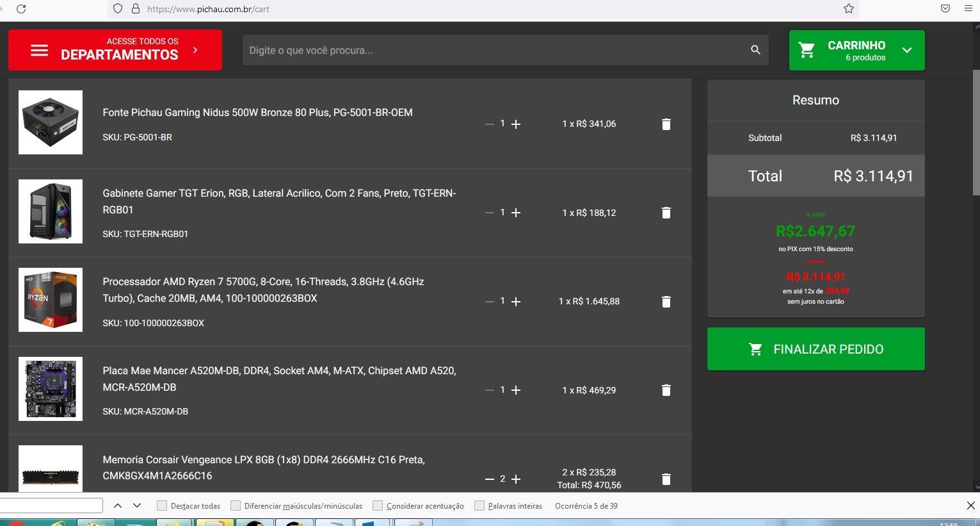This screenshot has height=526, width=980.
Task: Decrease quantity of Gabinete TGT Erion
Action: pyautogui.click(x=490, y=213)
